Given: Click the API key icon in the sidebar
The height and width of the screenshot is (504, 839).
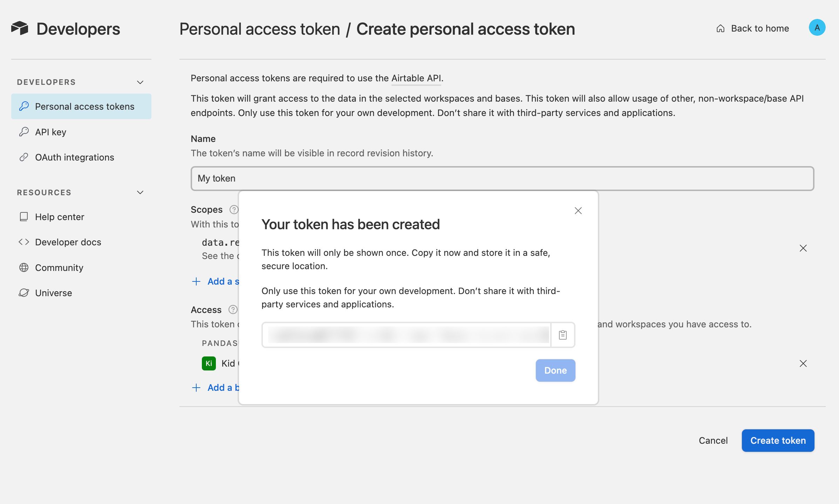Looking at the screenshot, I should pyautogui.click(x=24, y=132).
